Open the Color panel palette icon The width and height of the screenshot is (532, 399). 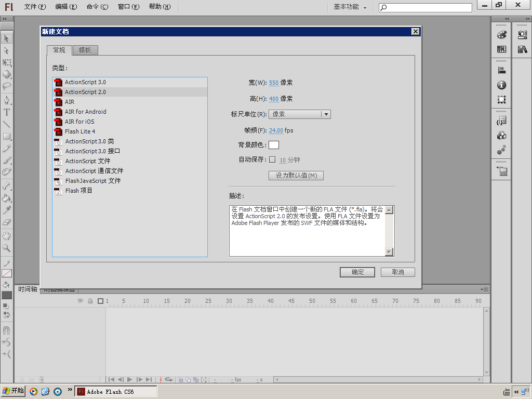(501, 35)
